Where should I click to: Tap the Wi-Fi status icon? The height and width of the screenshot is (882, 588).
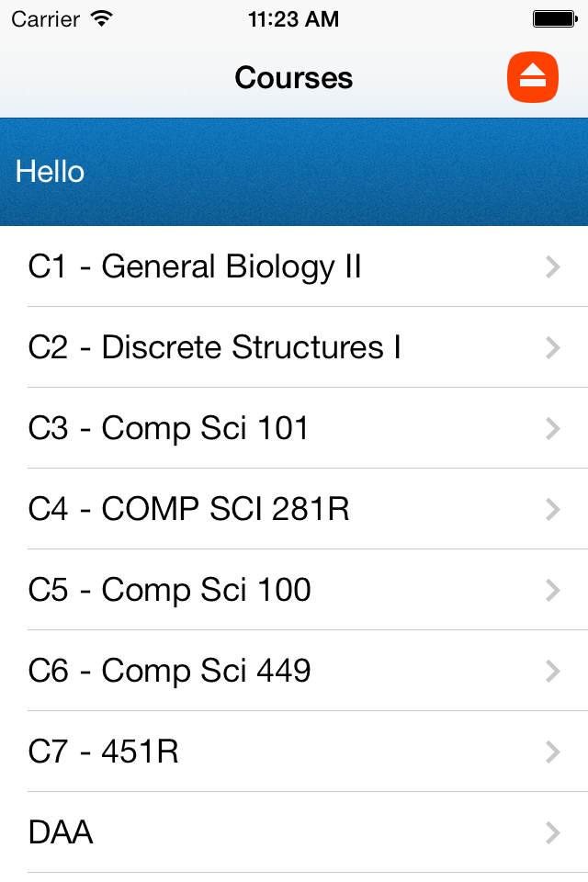pyautogui.click(x=102, y=18)
